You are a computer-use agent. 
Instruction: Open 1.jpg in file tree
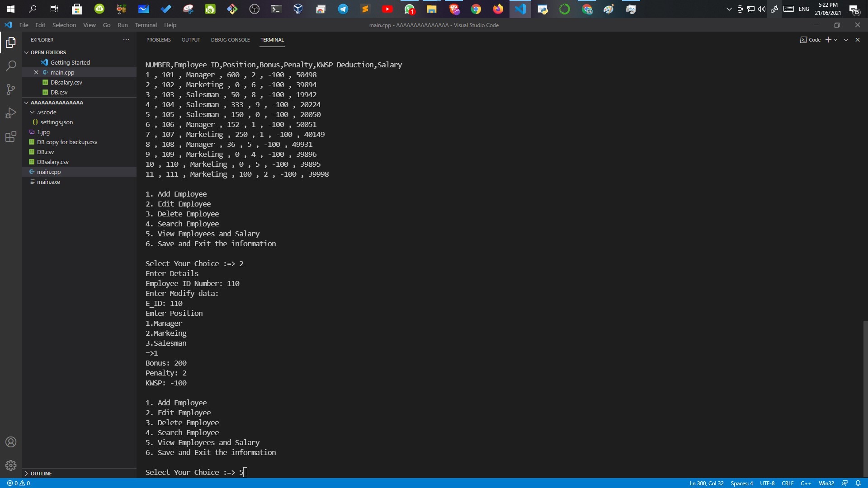43,132
